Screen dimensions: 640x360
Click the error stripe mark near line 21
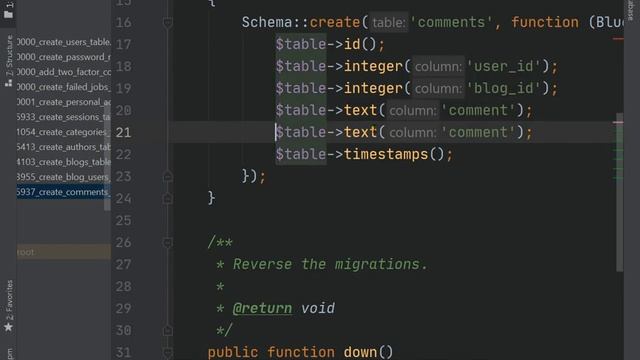[x=618, y=122]
